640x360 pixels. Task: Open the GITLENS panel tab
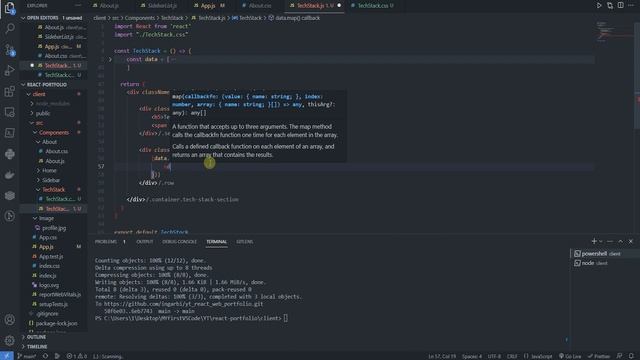[x=244, y=242]
